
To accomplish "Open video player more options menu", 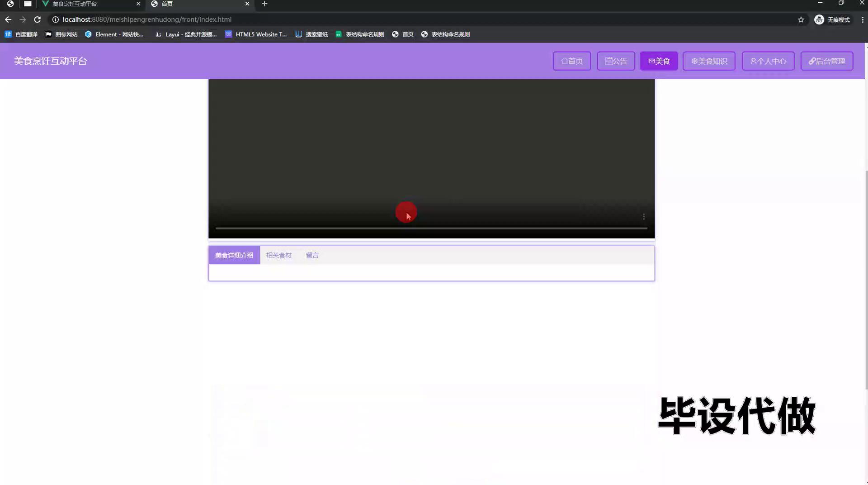I will pyautogui.click(x=643, y=217).
